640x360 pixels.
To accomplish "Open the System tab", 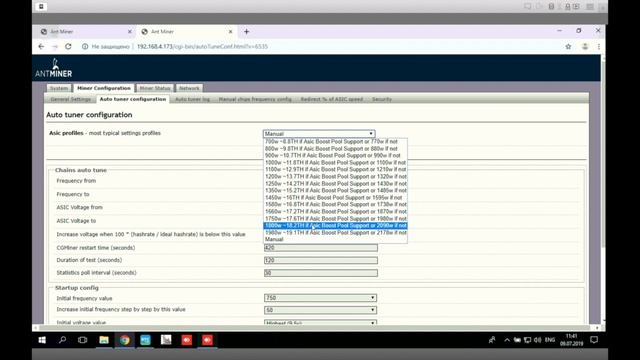I will pyautogui.click(x=59, y=88).
